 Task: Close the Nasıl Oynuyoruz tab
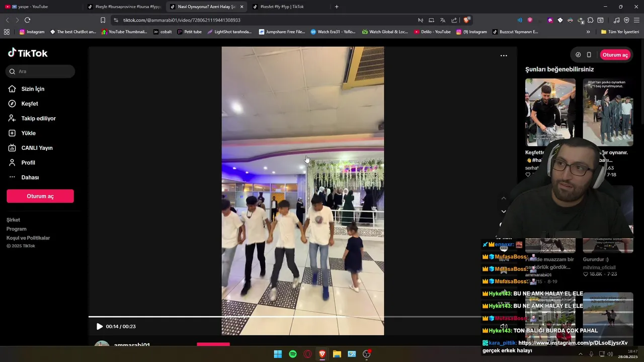tap(242, 7)
